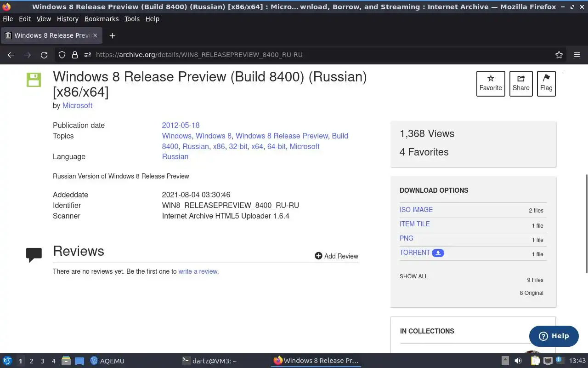Switch to workspace 2
Image resolution: width=588 pixels, height=368 pixels.
pos(31,361)
